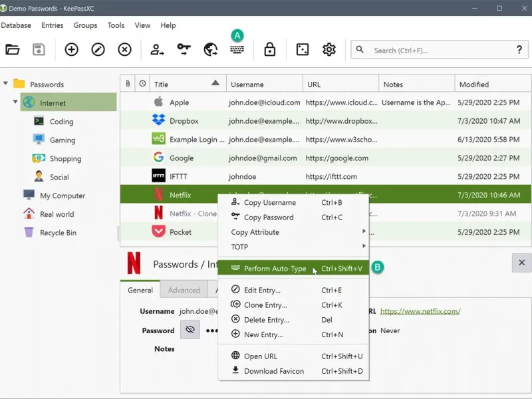Image resolution: width=532 pixels, height=399 pixels.
Task: Switch to the Advanced tab
Action: click(x=184, y=290)
